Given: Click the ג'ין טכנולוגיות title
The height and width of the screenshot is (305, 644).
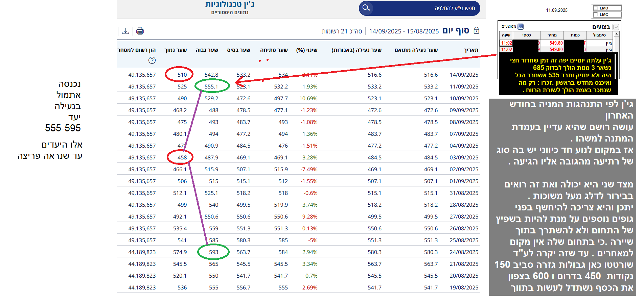Looking at the screenshot, I should 230,4.
